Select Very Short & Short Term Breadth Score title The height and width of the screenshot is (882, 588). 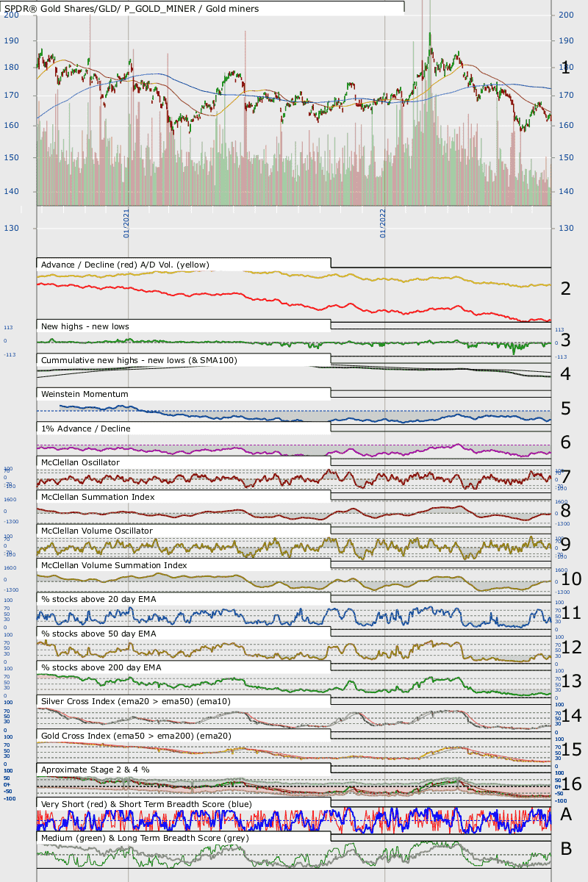[x=147, y=804]
